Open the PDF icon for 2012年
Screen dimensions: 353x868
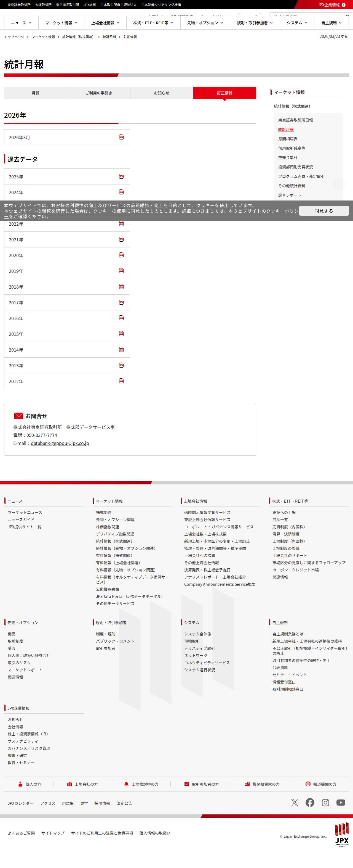[x=121, y=381]
